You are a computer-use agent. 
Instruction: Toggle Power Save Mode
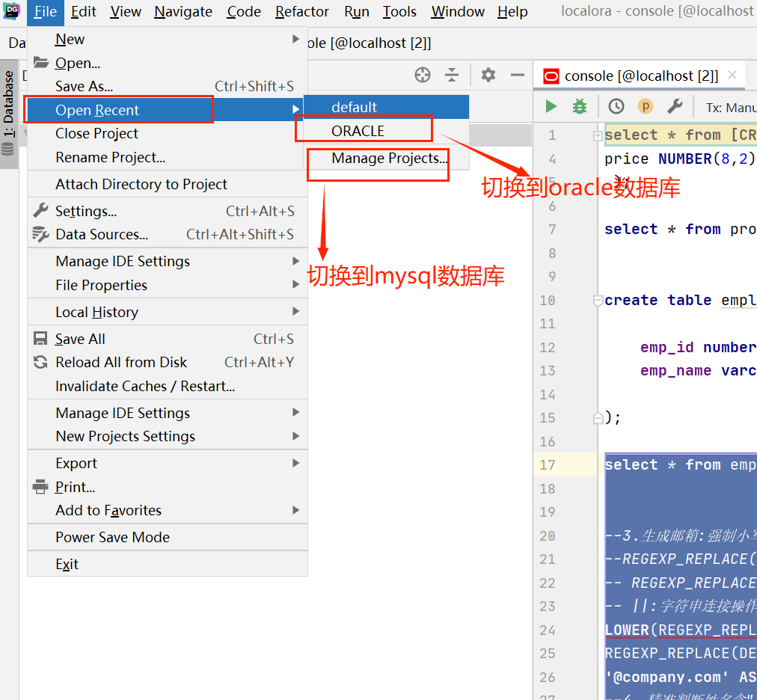167,537
